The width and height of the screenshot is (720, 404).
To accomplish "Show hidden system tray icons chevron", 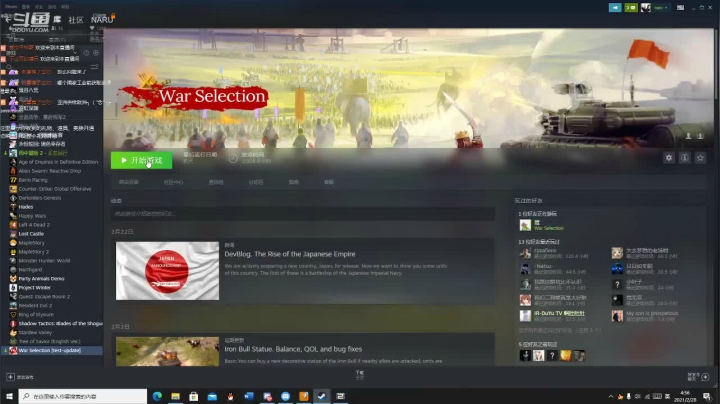I will coord(611,396).
